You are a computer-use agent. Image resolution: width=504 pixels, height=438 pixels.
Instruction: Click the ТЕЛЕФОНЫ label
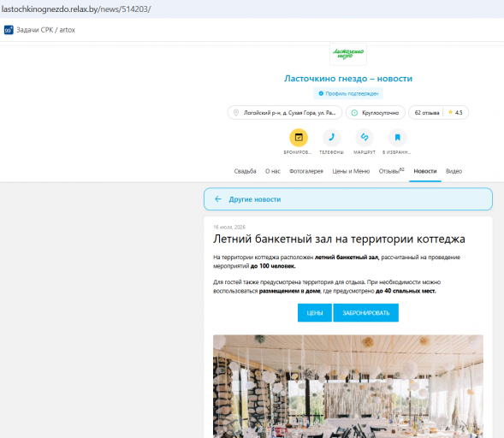[x=331, y=152]
